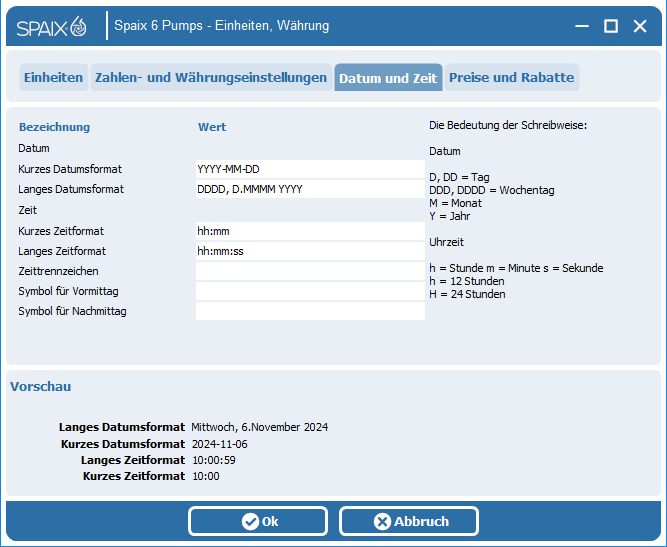Open the Preise und Rabatte tab
This screenshot has height=547, width=667.
click(512, 77)
